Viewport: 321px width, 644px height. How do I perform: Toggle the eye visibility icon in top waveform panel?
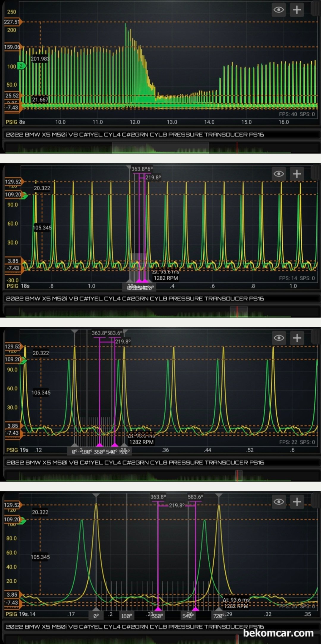pyautogui.click(x=278, y=10)
